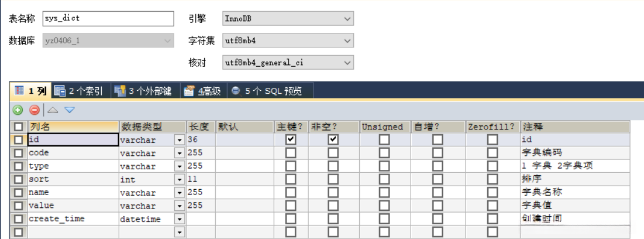Click the 列名 column header
Viewport: 644px width, 239px height.
(x=73, y=127)
